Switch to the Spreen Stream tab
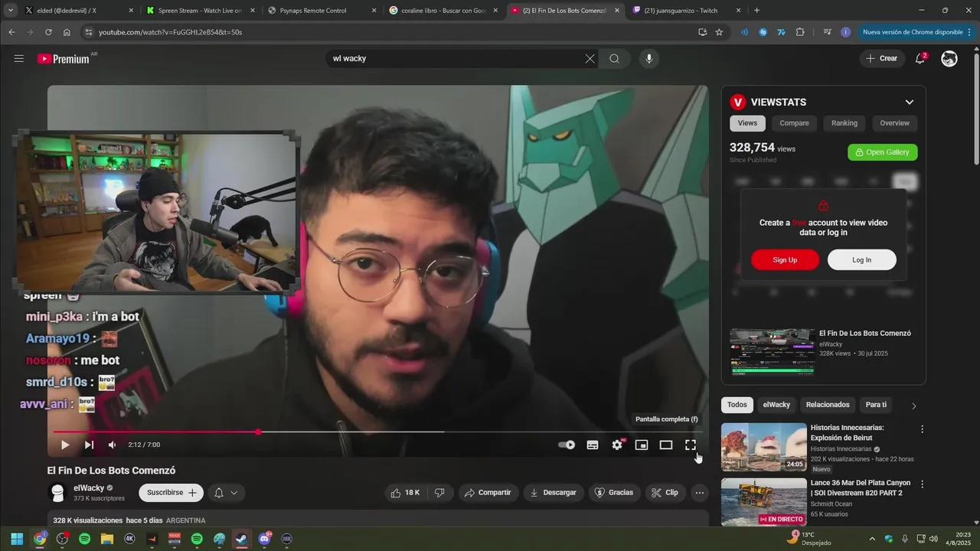 [201, 11]
